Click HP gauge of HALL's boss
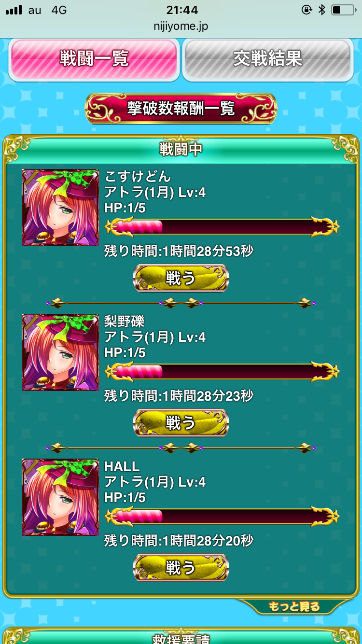The height and width of the screenshot is (644, 362). tap(222, 516)
